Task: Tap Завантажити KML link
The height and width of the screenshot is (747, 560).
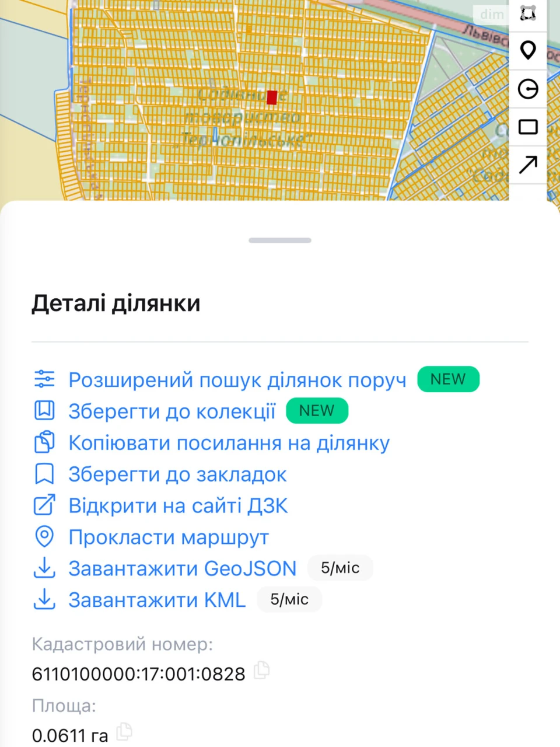Action: (x=157, y=600)
